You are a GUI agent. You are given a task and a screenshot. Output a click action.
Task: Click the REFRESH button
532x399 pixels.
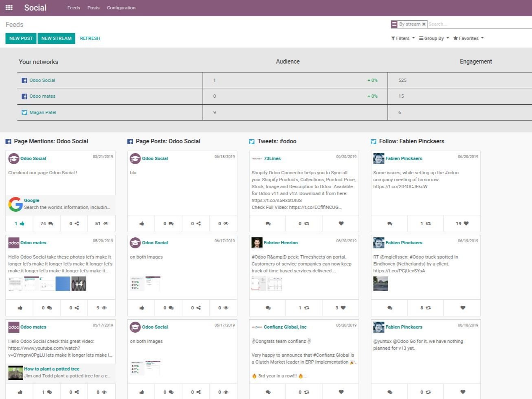click(x=90, y=38)
